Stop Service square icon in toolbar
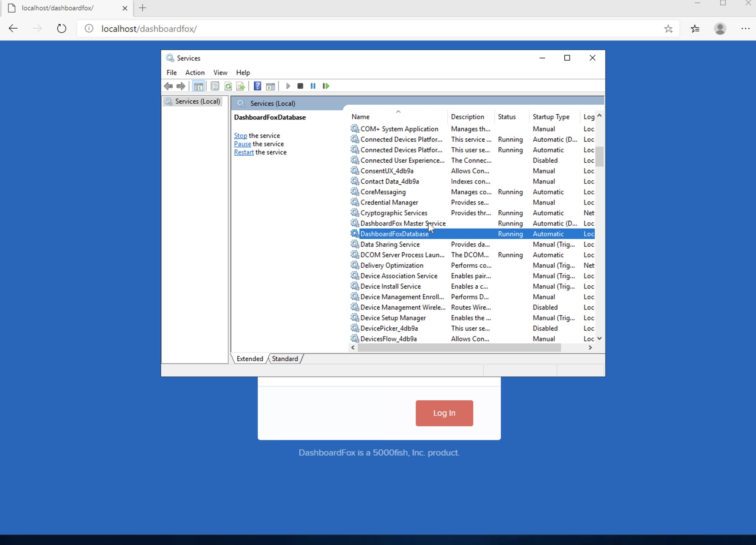Screen dimensions: 756x545 tap(300, 86)
